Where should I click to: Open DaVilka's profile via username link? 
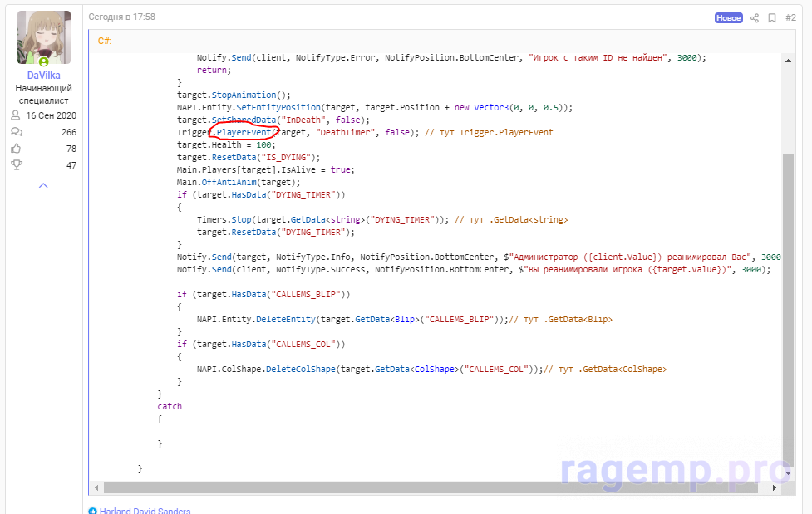coord(43,76)
